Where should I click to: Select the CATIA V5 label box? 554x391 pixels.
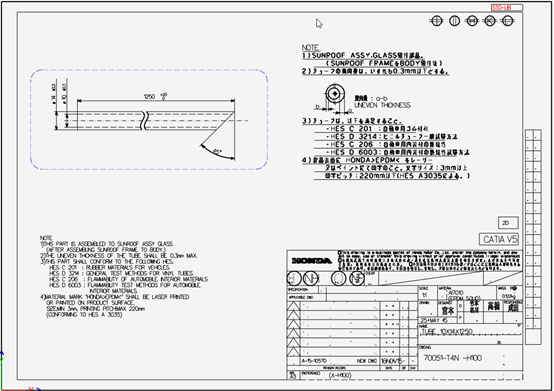pyautogui.click(x=499, y=239)
